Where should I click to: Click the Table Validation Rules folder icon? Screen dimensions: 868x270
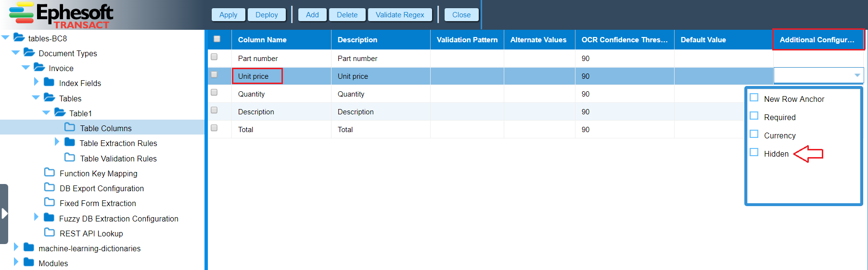click(x=70, y=157)
